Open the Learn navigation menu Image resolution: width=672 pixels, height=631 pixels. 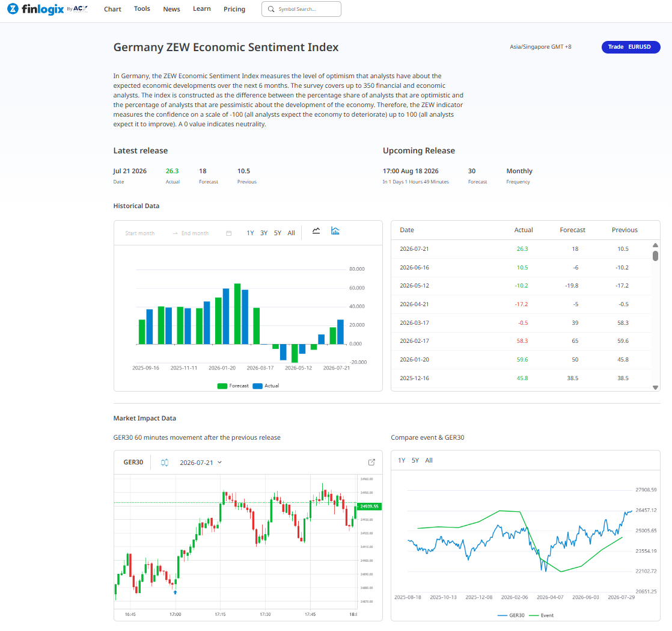pos(202,8)
